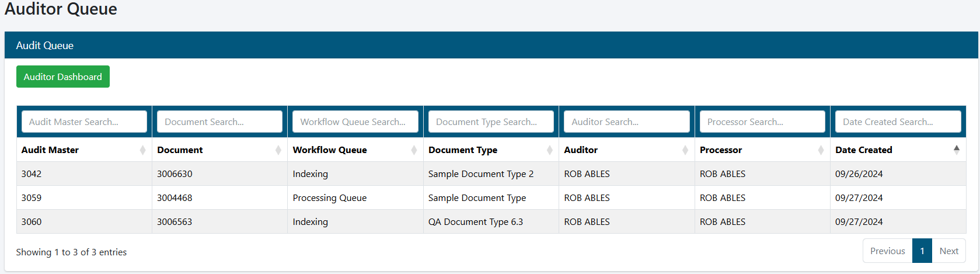Sort by Processor column arrows
Viewport: 980px width, 274px height.
click(x=821, y=150)
